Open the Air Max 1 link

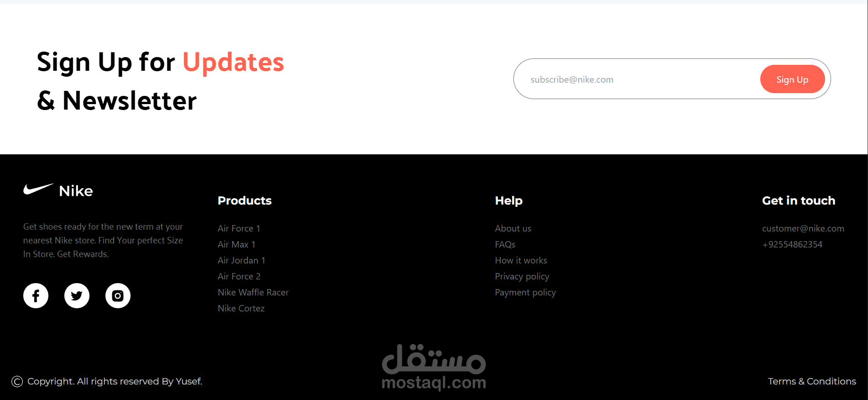click(236, 244)
